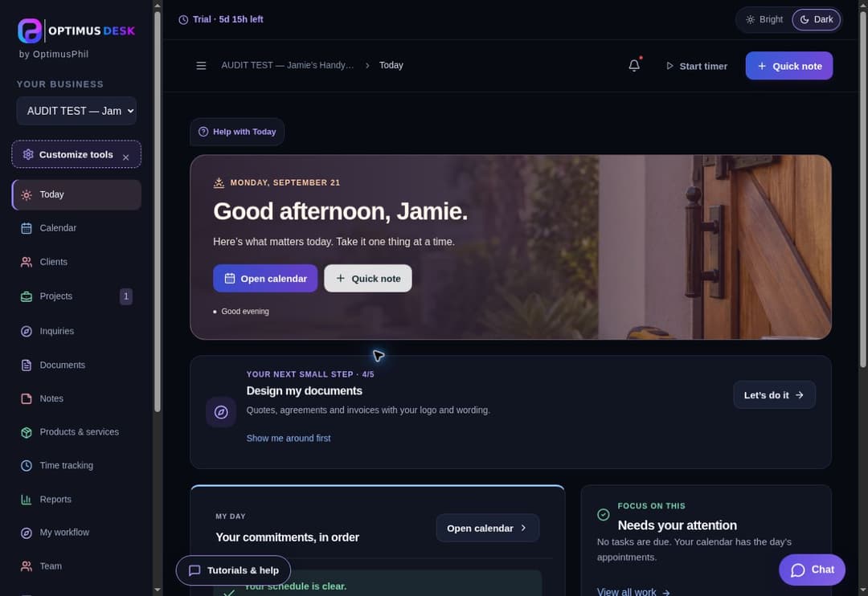Click the sidebar vertical scrollbar

tap(158, 210)
